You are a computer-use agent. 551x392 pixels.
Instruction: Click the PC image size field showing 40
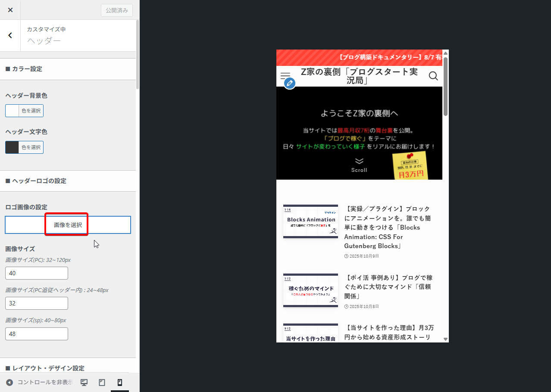[37, 273]
